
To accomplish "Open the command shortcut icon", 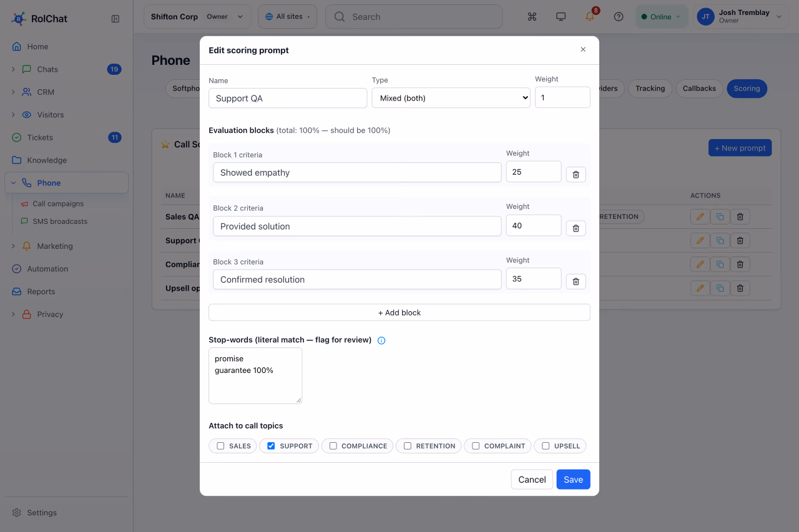I will (532, 17).
